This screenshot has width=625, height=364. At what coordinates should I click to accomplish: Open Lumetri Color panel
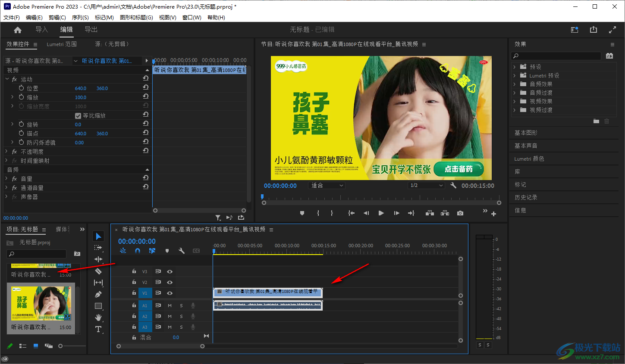[529, 159]
